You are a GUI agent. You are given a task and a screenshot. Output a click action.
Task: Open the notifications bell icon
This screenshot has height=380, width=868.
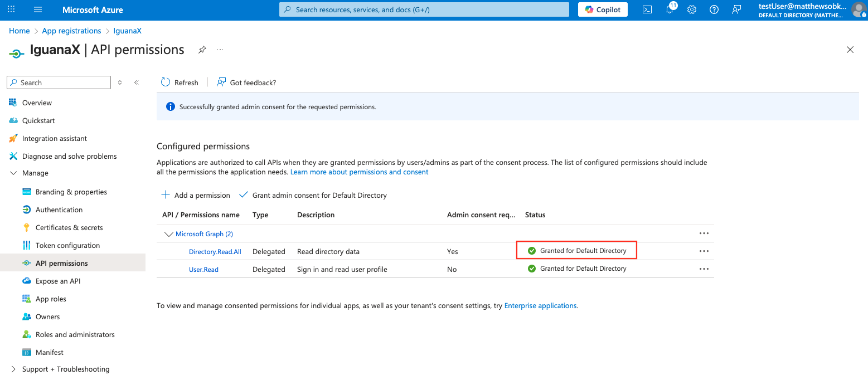coord(670,9)
